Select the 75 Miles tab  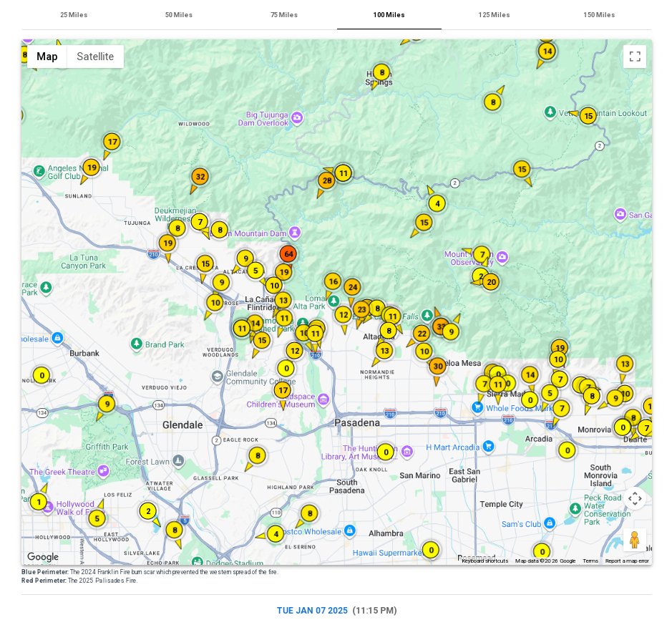point(283,15)
